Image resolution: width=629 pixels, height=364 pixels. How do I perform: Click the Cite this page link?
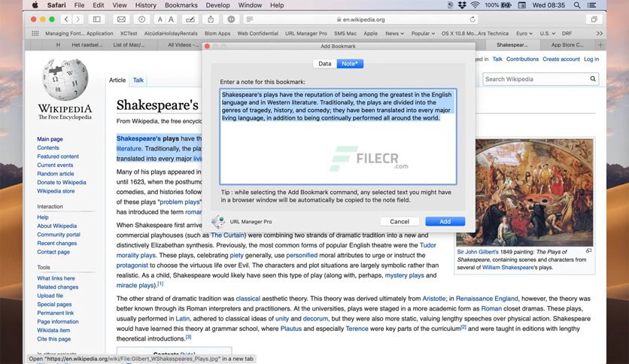(x=53, y=338)
